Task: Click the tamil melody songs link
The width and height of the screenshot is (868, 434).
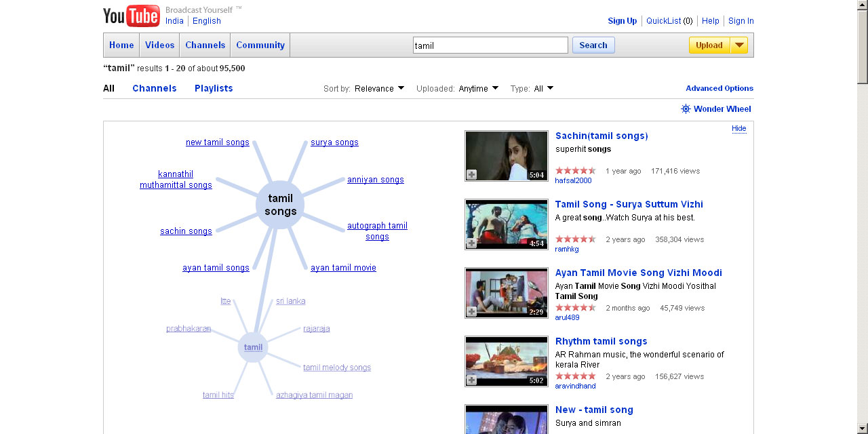Action: pos(337,368)
